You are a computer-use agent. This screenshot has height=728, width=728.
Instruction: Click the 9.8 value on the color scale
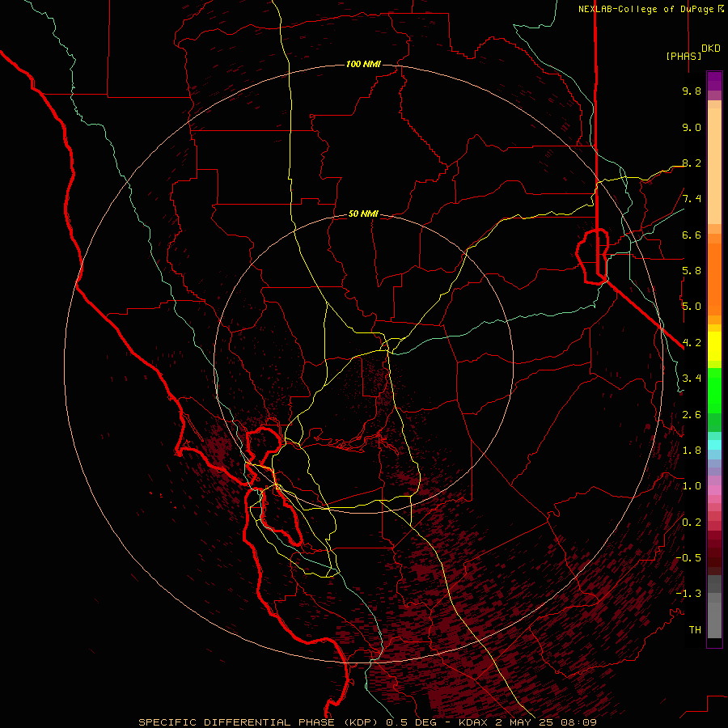pyautogui.click(x=692, y=91)
